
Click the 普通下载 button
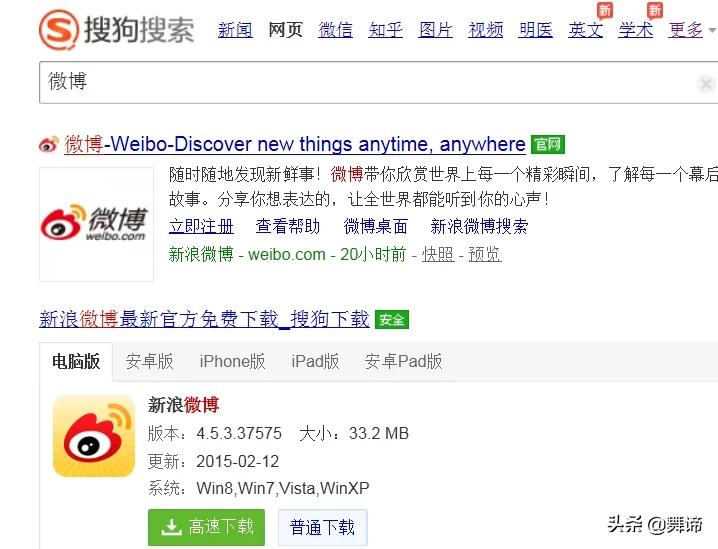coord(322,527)
